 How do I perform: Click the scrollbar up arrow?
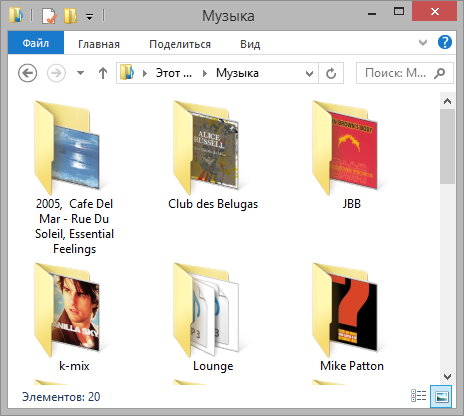[447, 101]
